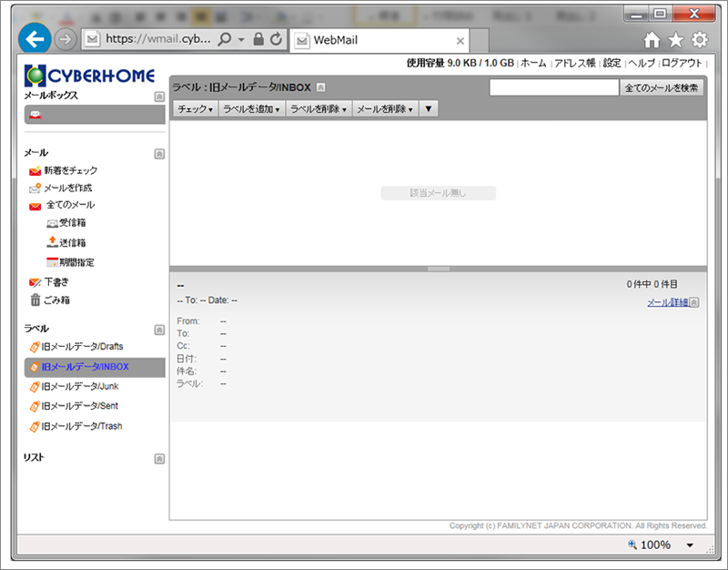Screen dimensions: 728x570
Task: Click the mail search input field
Action: tap(553, 88)
